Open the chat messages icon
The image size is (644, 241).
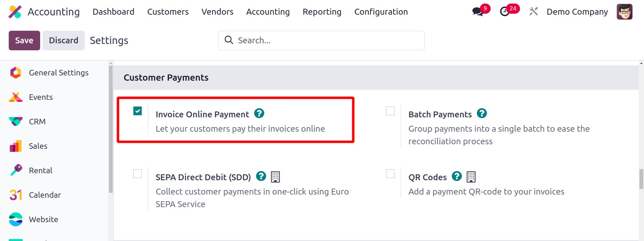478,12
